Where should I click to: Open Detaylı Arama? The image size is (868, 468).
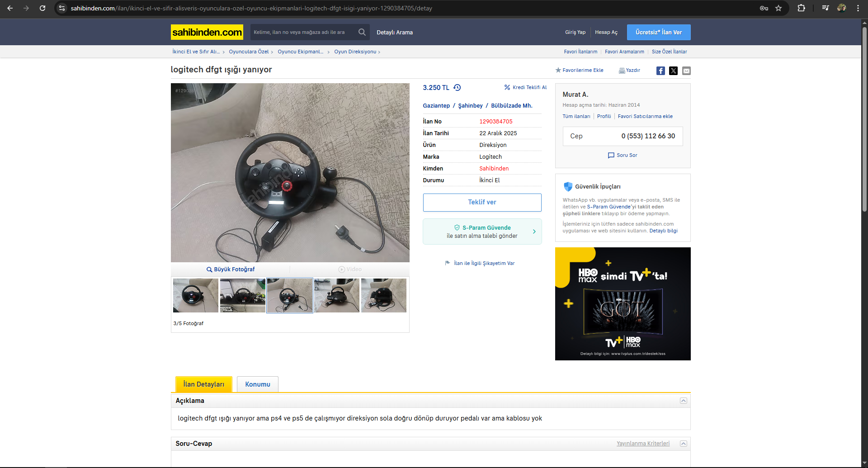click(395, 33)
